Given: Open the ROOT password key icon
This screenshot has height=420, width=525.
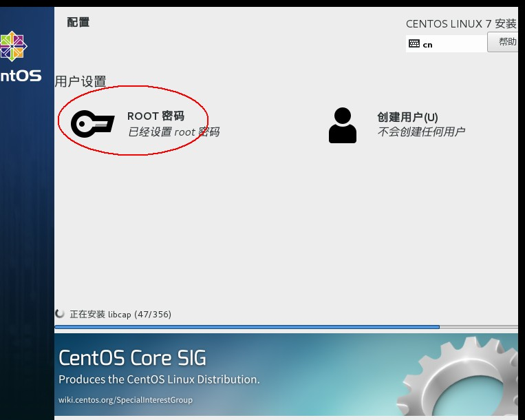Looking at the screenshot, I should pos(93,123).
